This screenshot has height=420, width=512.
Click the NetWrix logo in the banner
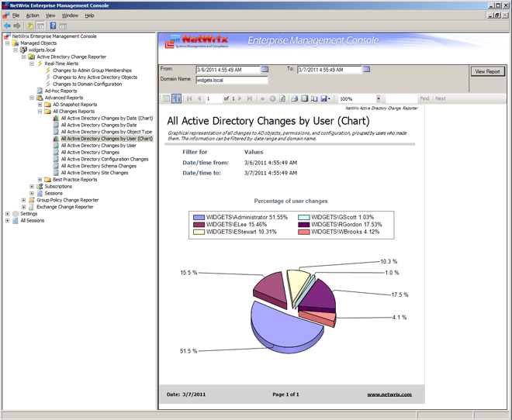(x=197, y=41)
